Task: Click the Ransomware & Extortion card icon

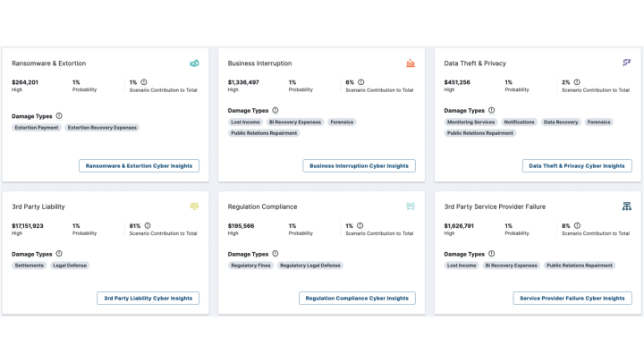Action: pos(194,63)
